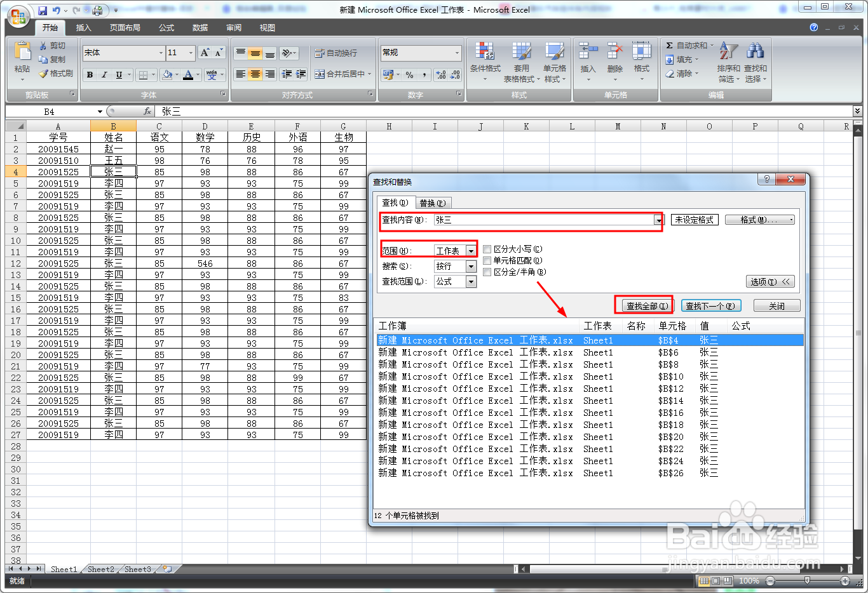Toggle Bold formatting

click(90, 75)
